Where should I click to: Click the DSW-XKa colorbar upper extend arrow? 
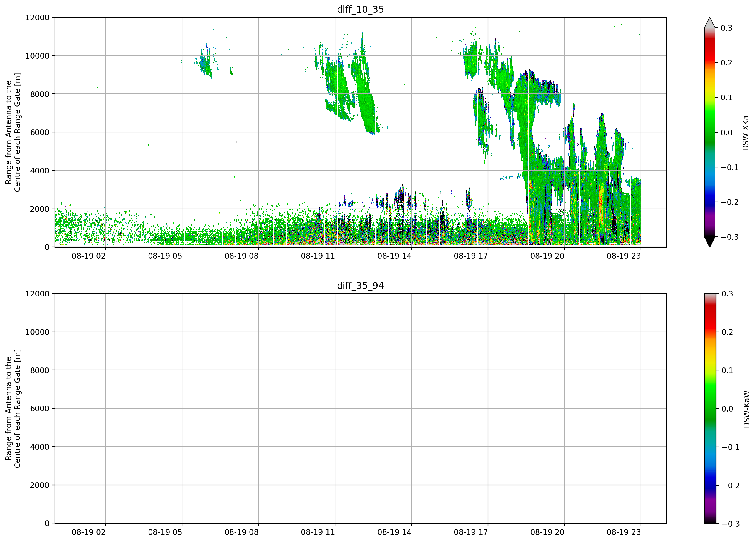(710, 23)
